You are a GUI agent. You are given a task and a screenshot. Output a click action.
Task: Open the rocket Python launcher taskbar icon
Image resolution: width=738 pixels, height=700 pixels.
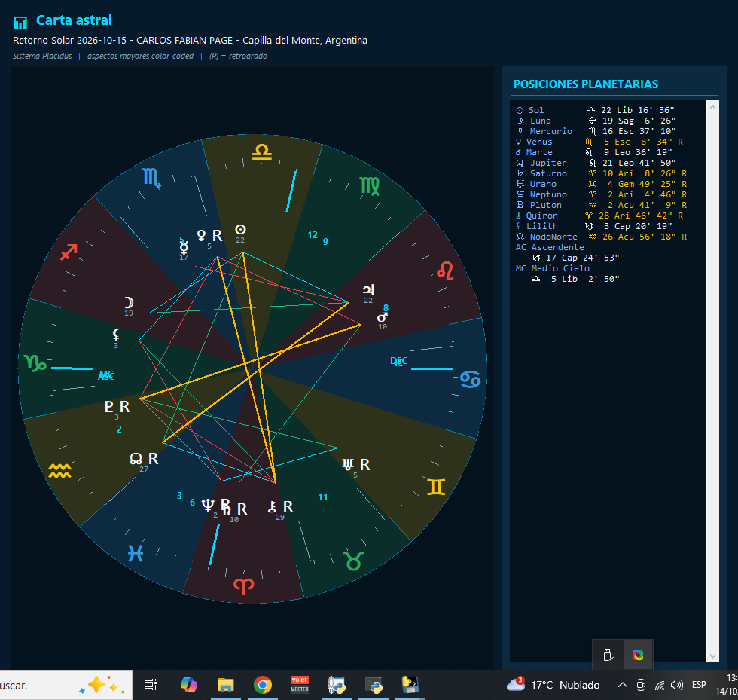[337, 684]
